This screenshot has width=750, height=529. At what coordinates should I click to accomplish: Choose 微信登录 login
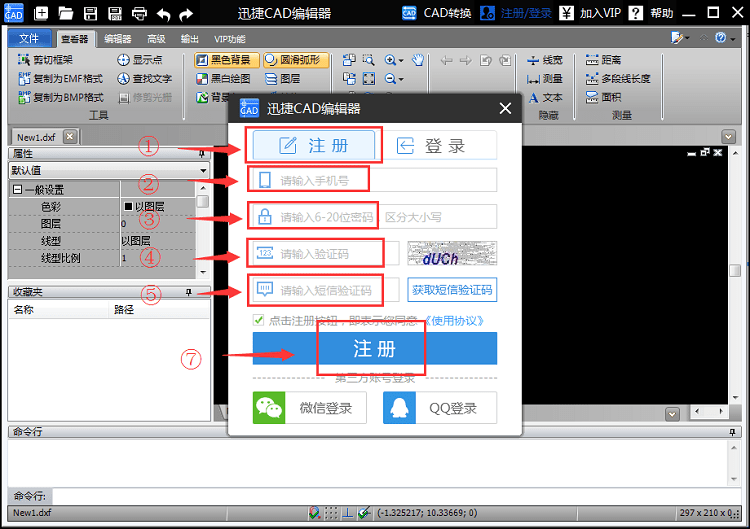pyautogui.click(x=309, y=408)
